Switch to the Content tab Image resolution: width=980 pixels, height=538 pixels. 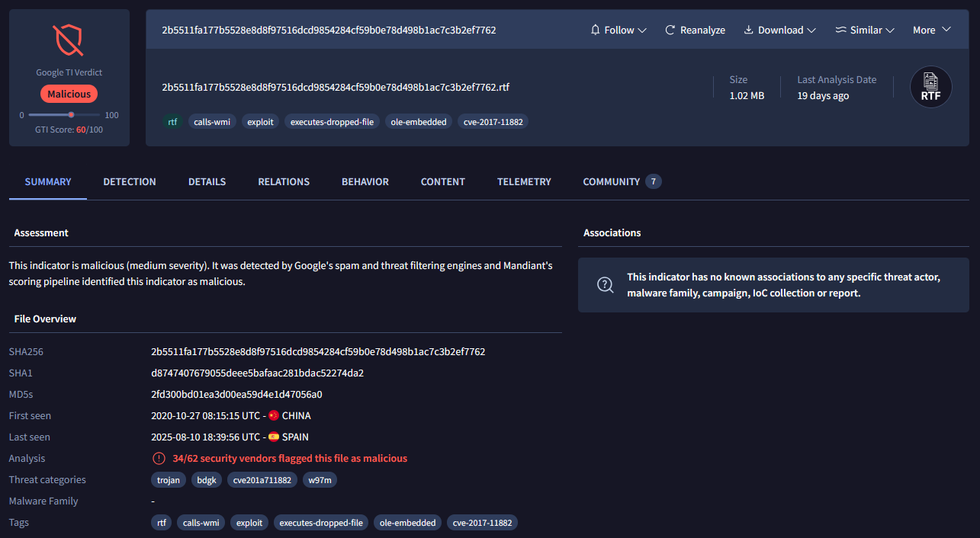coord(443,181)
